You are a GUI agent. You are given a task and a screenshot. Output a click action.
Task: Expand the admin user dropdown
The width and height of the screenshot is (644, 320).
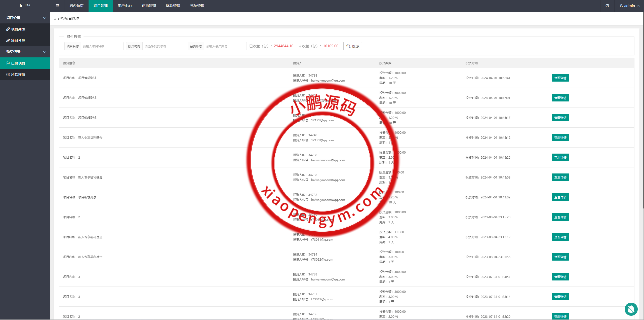(x=630, y=6)
